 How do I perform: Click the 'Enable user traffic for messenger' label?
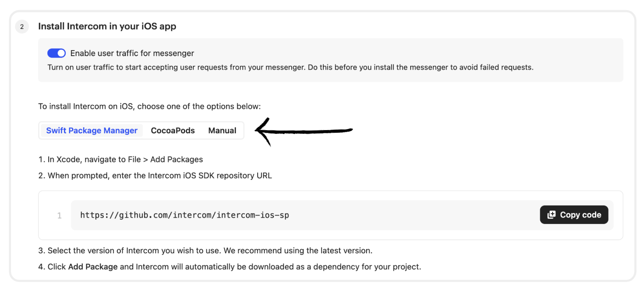pyautogui.click(x=132, y=53)
